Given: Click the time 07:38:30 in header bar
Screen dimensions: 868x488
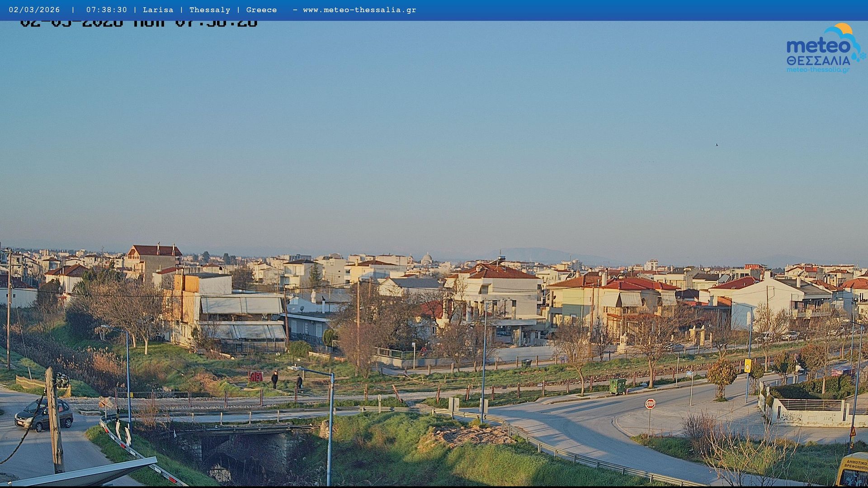Looking at the screenshot, I should (107, 10).
